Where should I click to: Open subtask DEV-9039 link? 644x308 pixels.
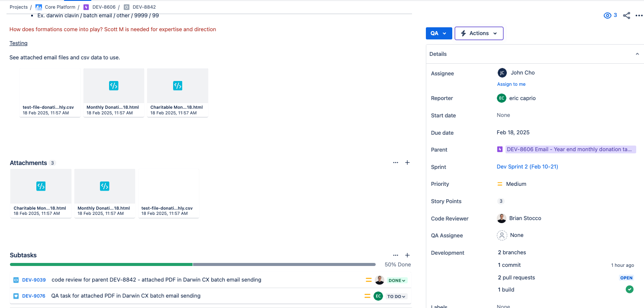(x=34, y=280)
